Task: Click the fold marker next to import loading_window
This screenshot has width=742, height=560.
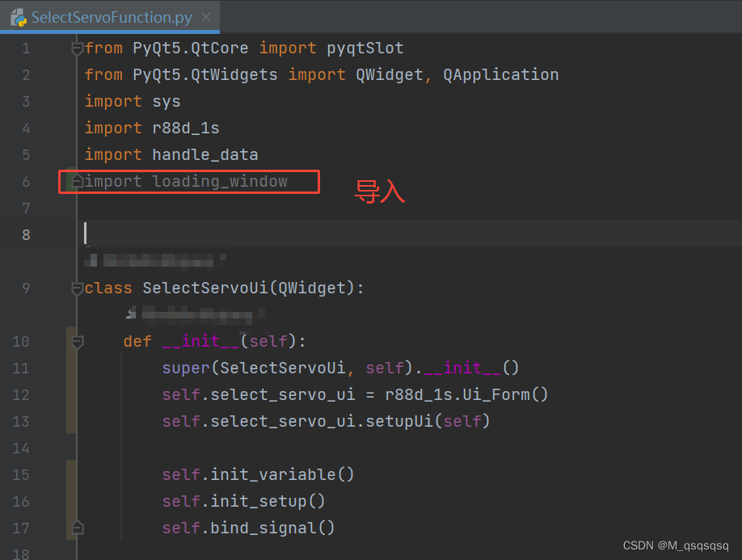Action: coord(76,181)
